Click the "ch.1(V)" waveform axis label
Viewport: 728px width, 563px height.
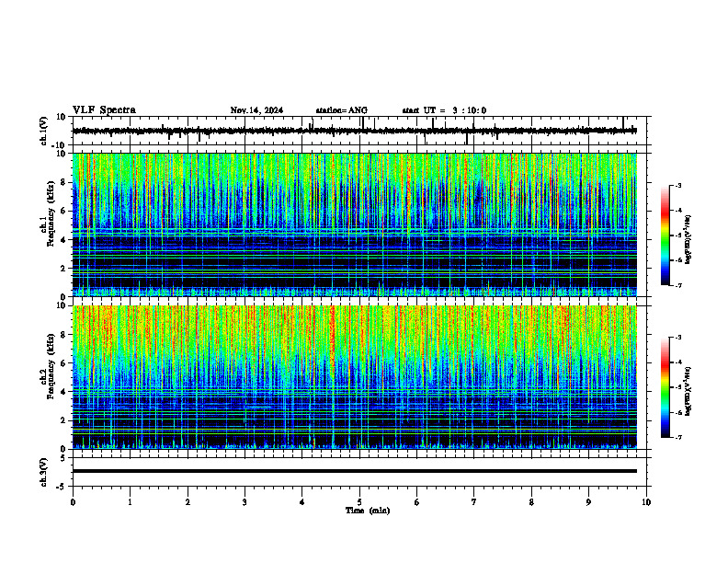(x=43, y=131)
